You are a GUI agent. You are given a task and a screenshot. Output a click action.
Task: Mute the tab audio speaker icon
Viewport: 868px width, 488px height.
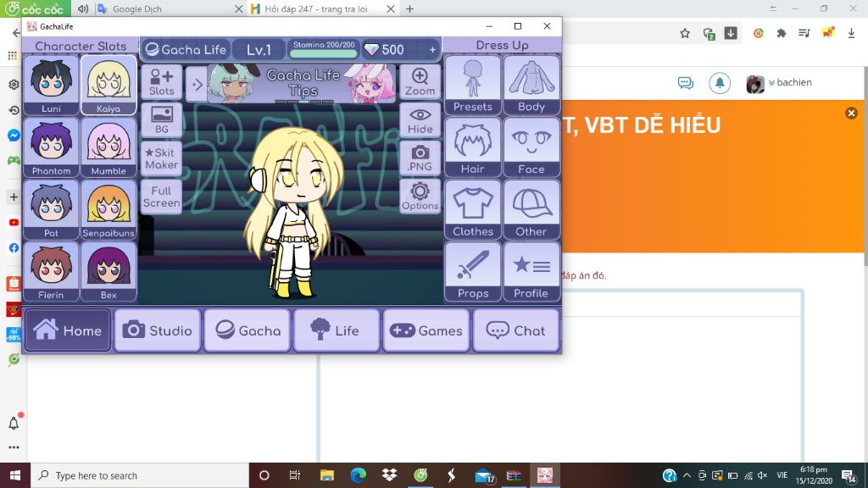coord(83,8)
